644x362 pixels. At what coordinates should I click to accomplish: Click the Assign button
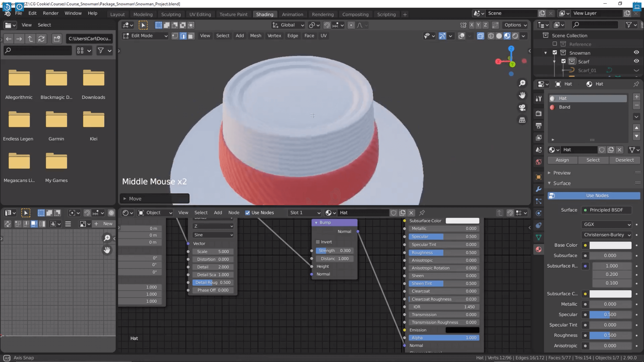pyautogui.click(x=562, y=160)
